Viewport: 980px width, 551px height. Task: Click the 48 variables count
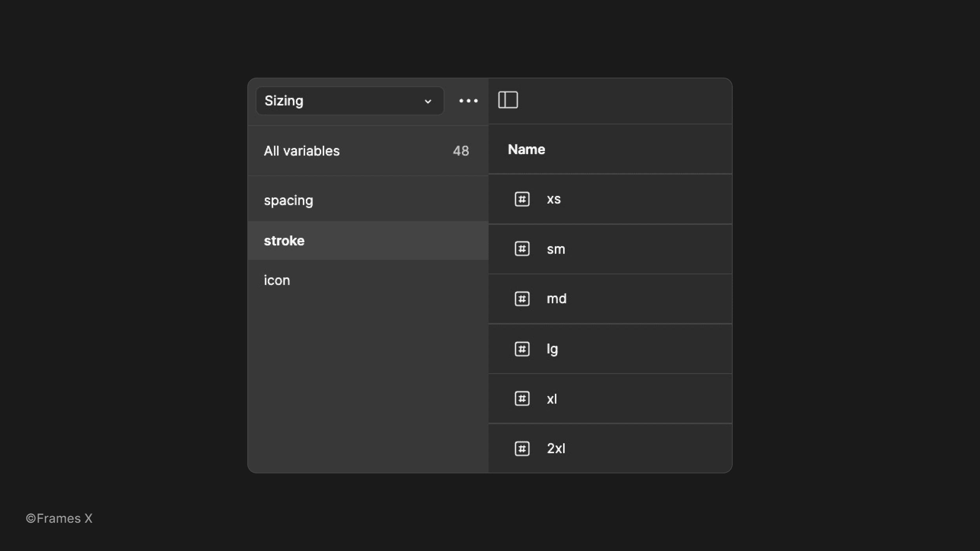[461, 151]
